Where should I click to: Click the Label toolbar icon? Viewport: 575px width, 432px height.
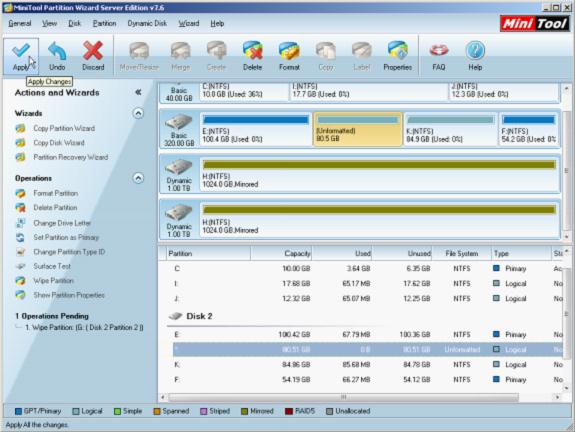pos(362,56)
